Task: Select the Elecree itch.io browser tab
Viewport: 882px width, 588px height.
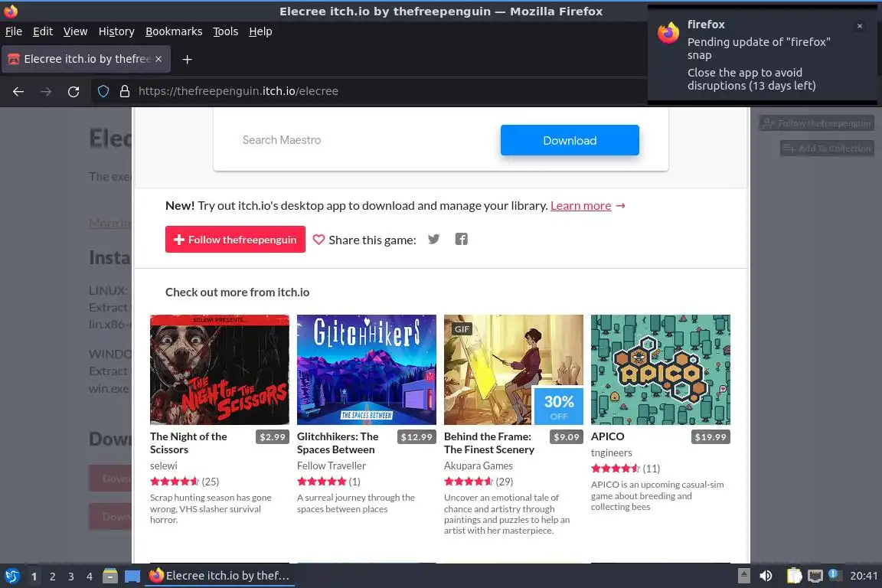Action: pos(86,59)
